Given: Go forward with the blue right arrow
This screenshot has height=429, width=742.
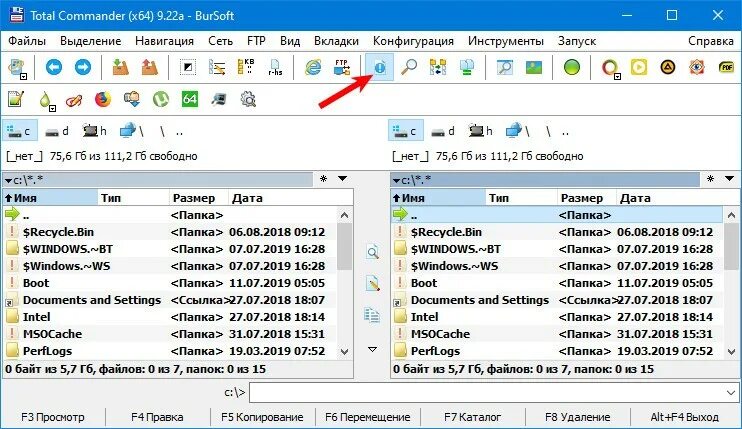Looking at the screenshot, I should 83,67.
